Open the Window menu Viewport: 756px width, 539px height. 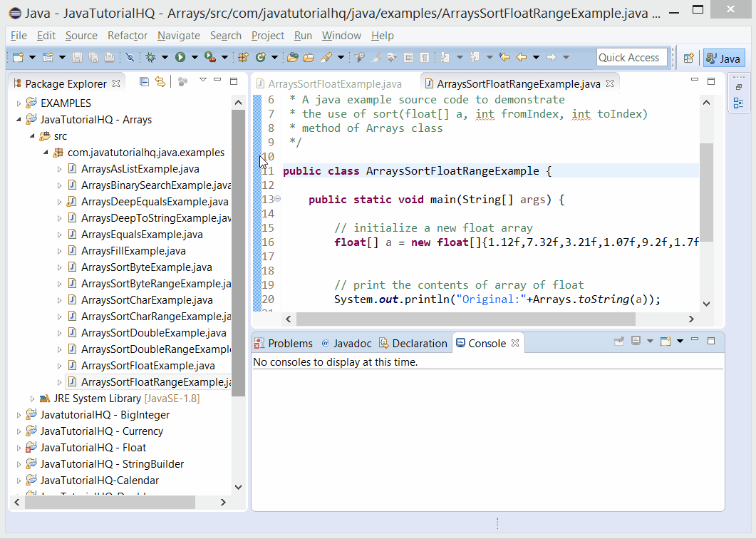click(x=341, y=36)
